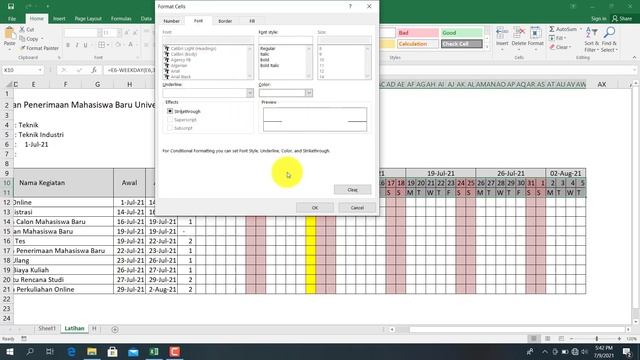This screenshot has width=640, height=360.
Task: Select Italic in Font style list
Action: click(264, 54)
